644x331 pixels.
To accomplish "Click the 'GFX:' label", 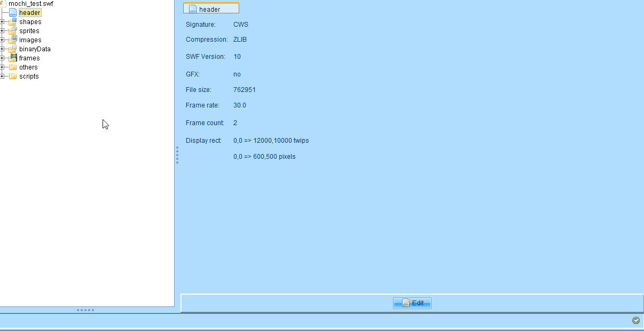I will 193,74.
